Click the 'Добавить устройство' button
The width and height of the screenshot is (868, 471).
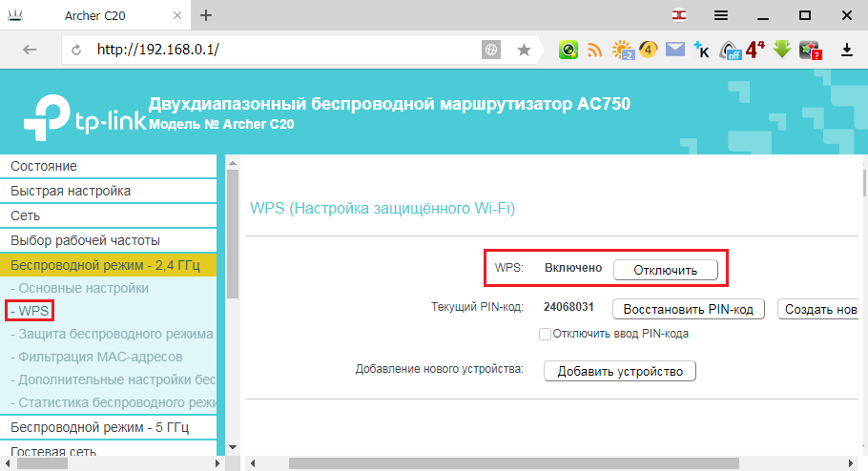[619, 371]
